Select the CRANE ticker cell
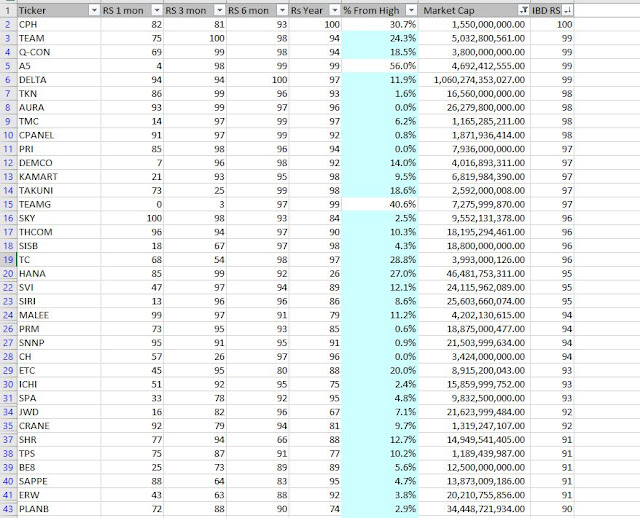This screenshot has height=518, width=640. [x=59, y=426]
